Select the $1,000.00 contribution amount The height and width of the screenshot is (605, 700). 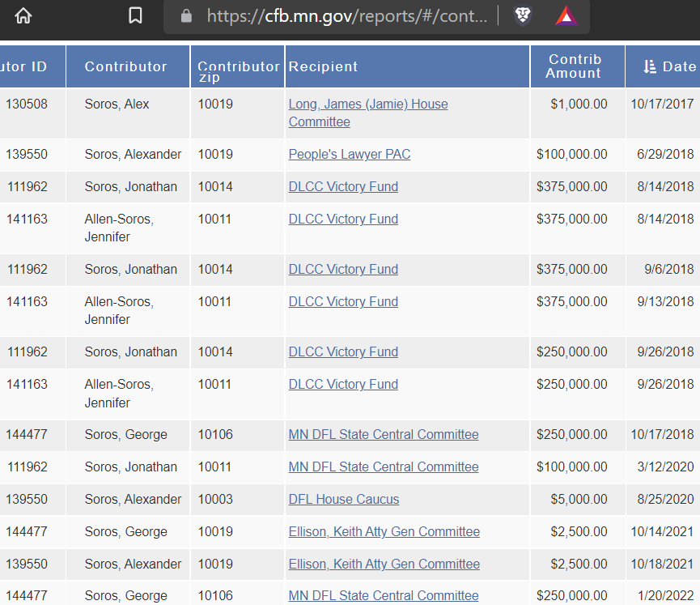(x=579, y=104)
